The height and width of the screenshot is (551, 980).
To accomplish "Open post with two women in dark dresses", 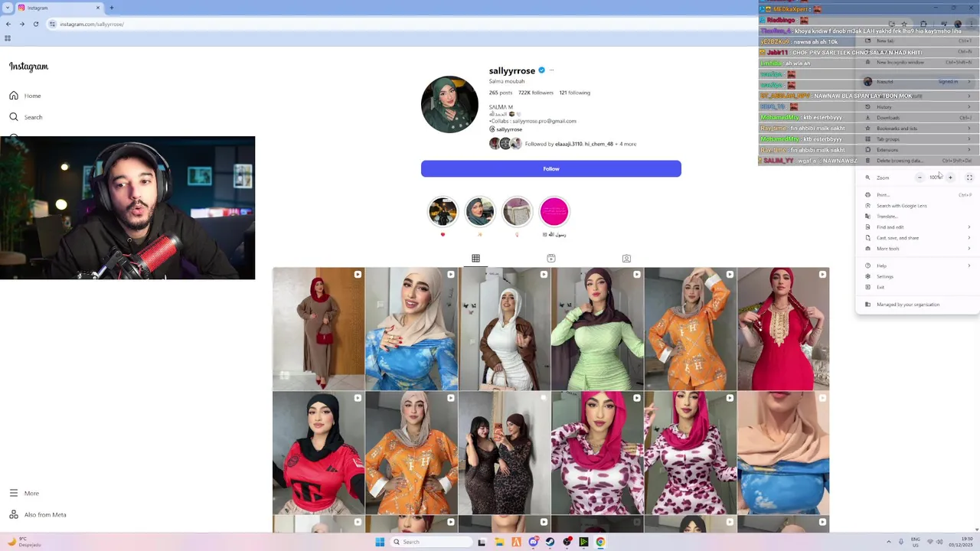I will (504, 453).
